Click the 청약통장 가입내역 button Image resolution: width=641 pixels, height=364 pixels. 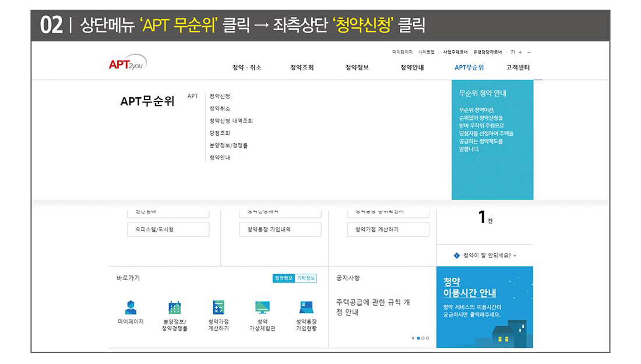pyautogui.click(x=280, y=229)
